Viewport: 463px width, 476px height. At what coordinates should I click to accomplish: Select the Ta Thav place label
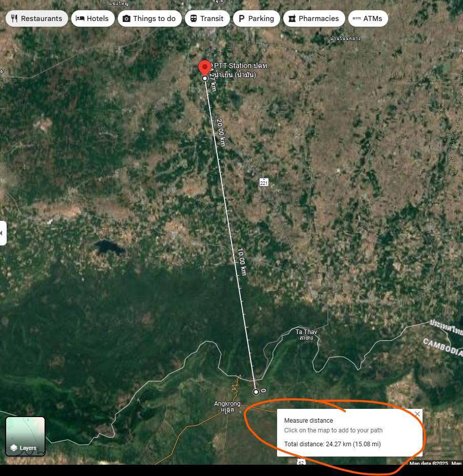click(x=306, y=335)
